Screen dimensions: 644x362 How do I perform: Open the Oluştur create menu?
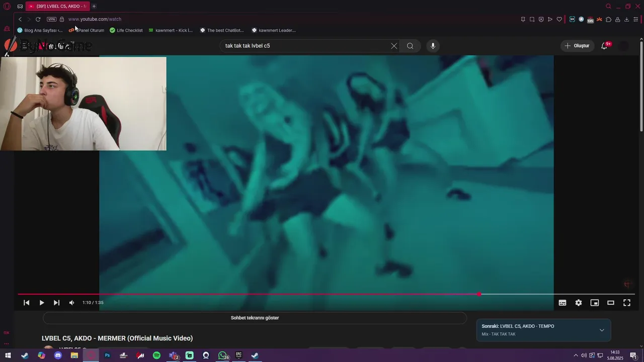[x=577, y=46]
